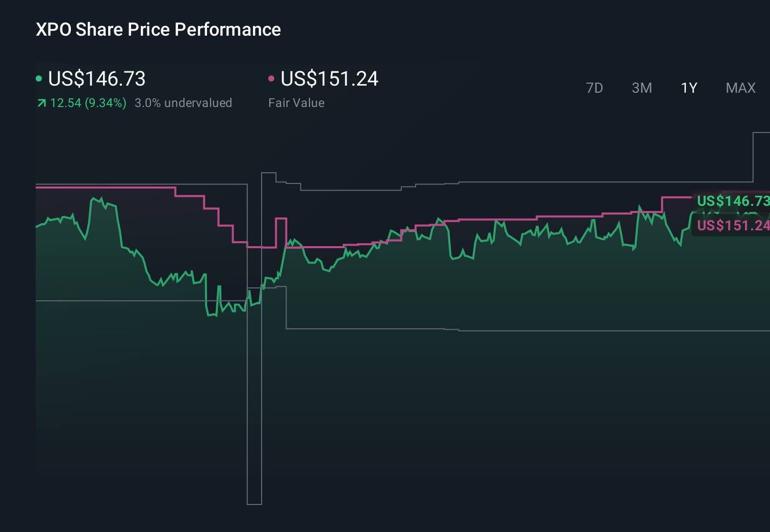The width and height of the screenshot is (770, 532).
Task: Open the 3M time range view
Action: click(641, 88)
